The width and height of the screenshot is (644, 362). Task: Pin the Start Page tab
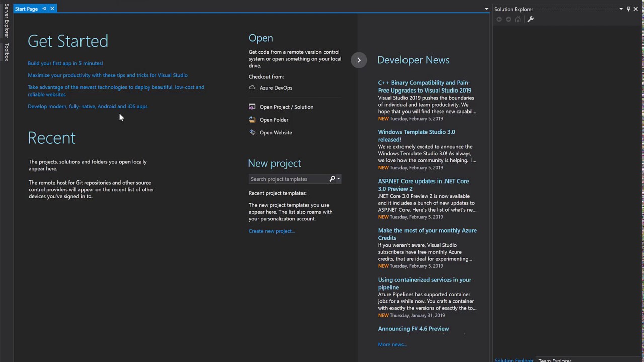[44, 9]
